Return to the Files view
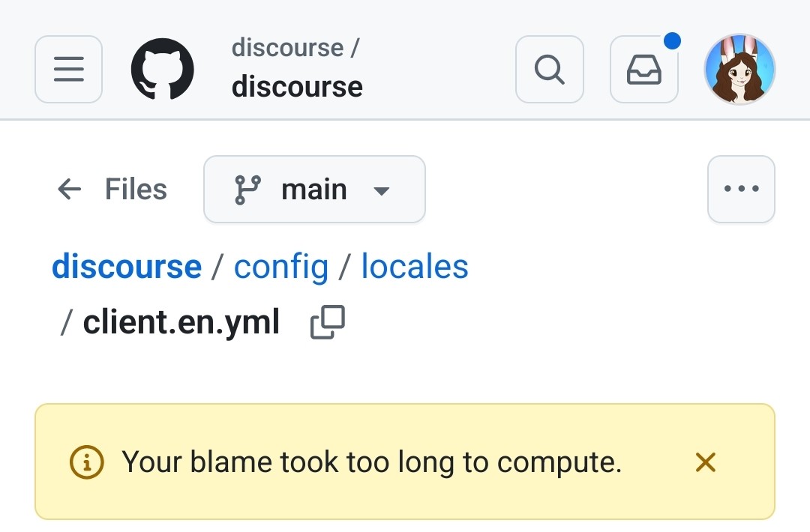Screen dimensions: 810x532 [x=135, y=190]
